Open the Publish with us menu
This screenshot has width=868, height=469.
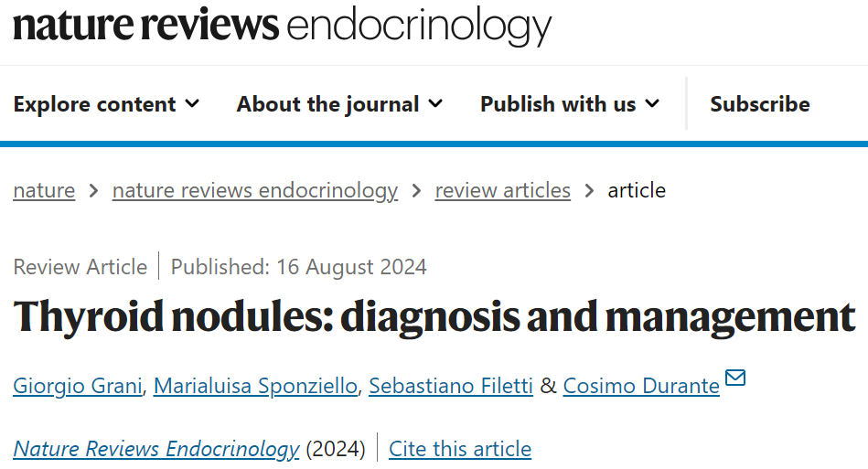pos(570,104)
